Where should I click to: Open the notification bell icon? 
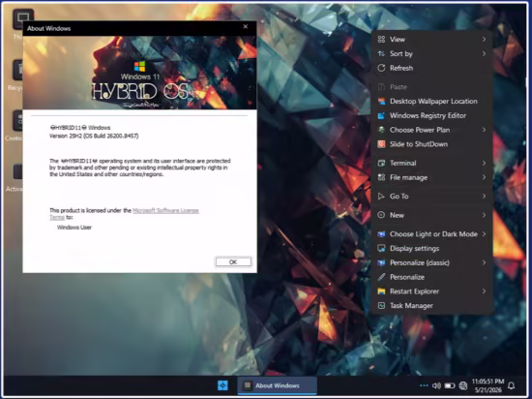(x=511, y=385)
